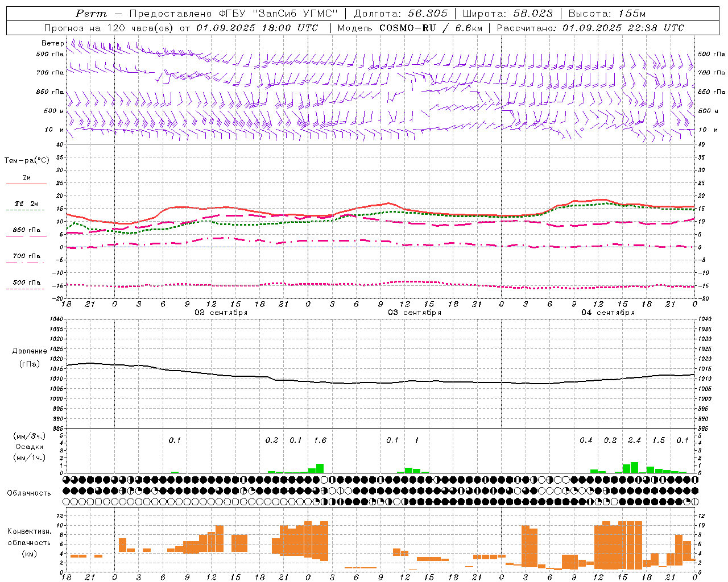
Task: Click the "Давление" pressure label
Action: point(30,351)
